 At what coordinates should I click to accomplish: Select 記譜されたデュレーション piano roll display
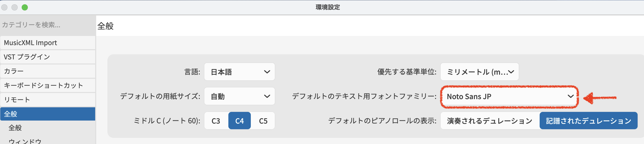point(588,121)
